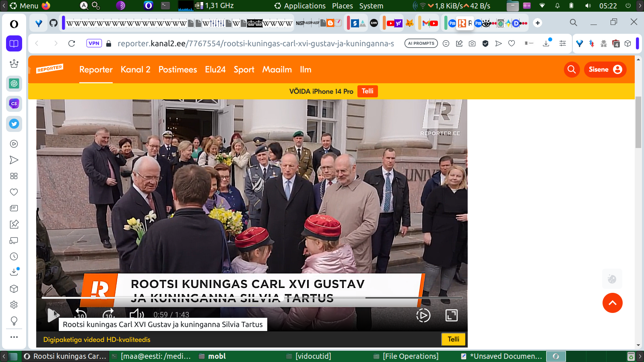Switch to *Unsaved Document taskbar window
Screen dimensions: 644x362
point(502,356)
